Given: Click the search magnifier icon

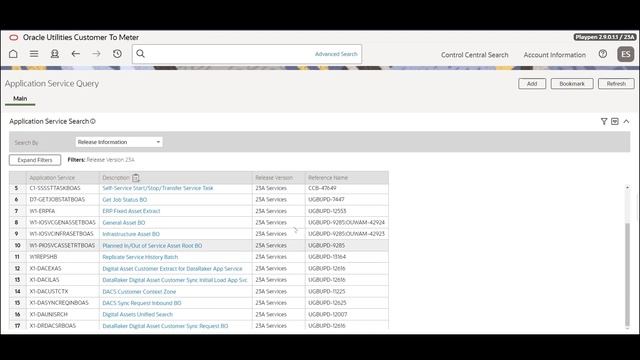Looking at the screenshot, I should (x=140, y=54).
